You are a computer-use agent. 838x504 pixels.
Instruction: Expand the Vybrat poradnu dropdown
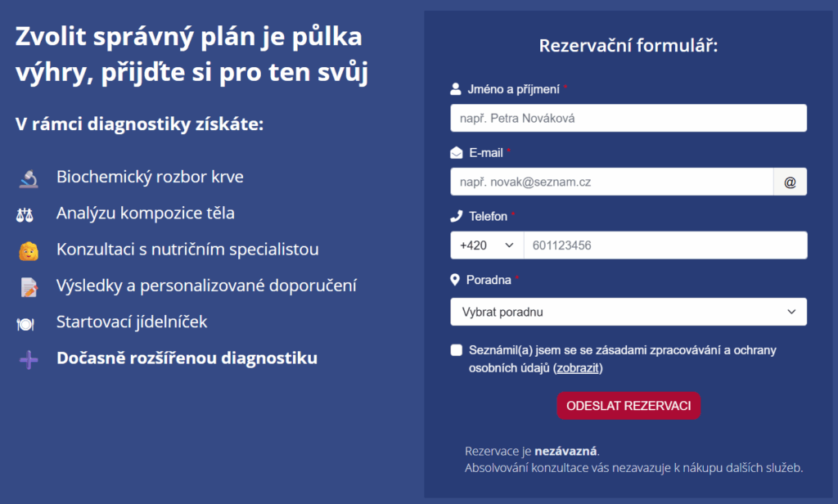(628, 312)
